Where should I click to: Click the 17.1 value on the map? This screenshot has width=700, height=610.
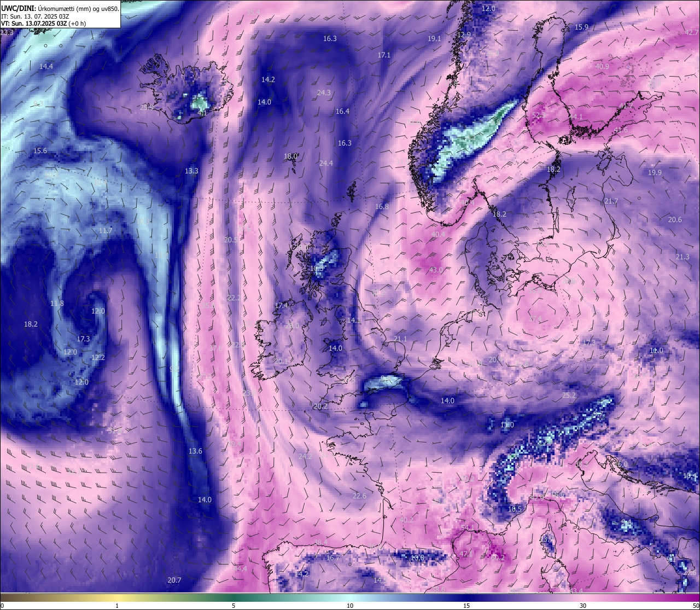pos(384,55)
